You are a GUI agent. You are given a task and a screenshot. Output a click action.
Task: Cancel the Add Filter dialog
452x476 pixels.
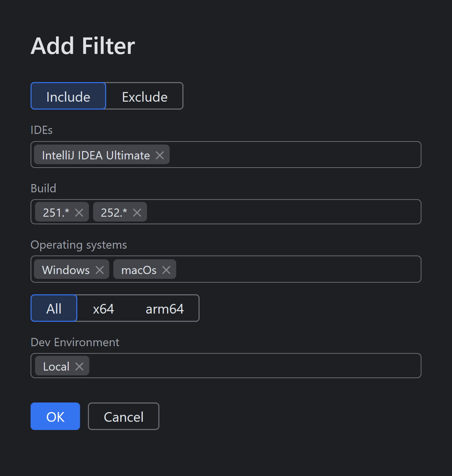pyautogui.click(x=123, y=416)
